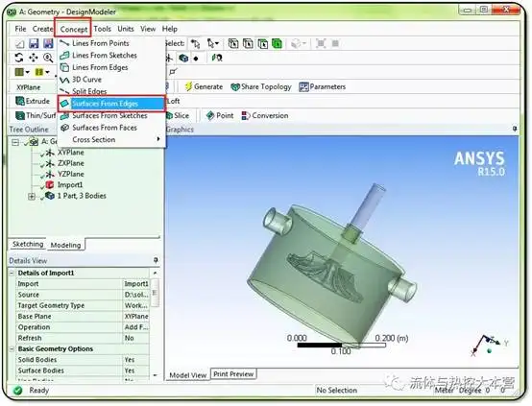This screenshot has width=532, height=406.
Task: Open the Help menu
Action: pos(170,29)
